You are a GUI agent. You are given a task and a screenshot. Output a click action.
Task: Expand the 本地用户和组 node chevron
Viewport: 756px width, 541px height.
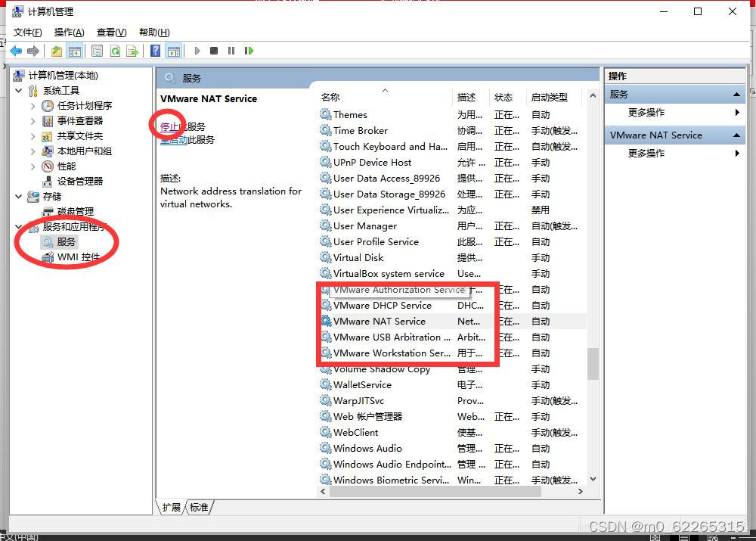coord(33,151)
